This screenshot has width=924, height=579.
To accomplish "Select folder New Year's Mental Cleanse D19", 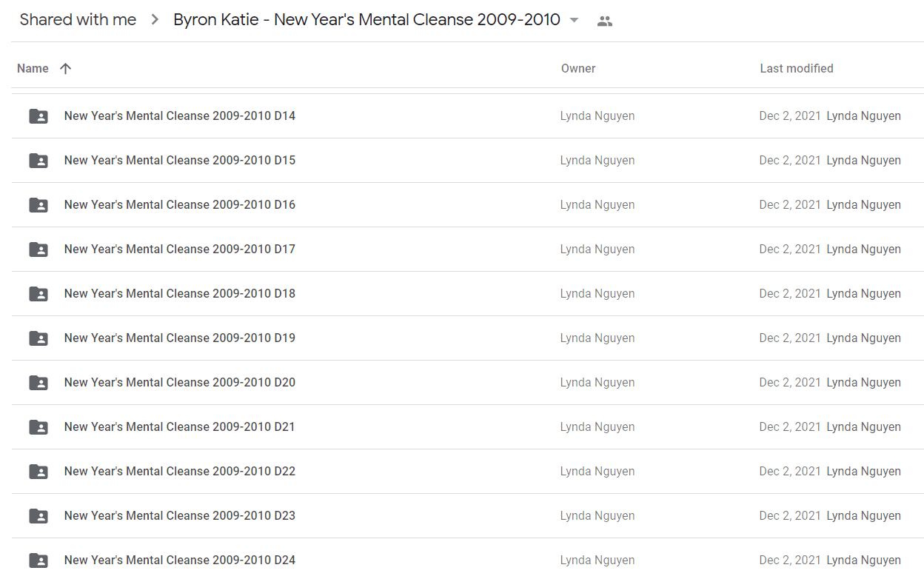I will tap(180, 338).
